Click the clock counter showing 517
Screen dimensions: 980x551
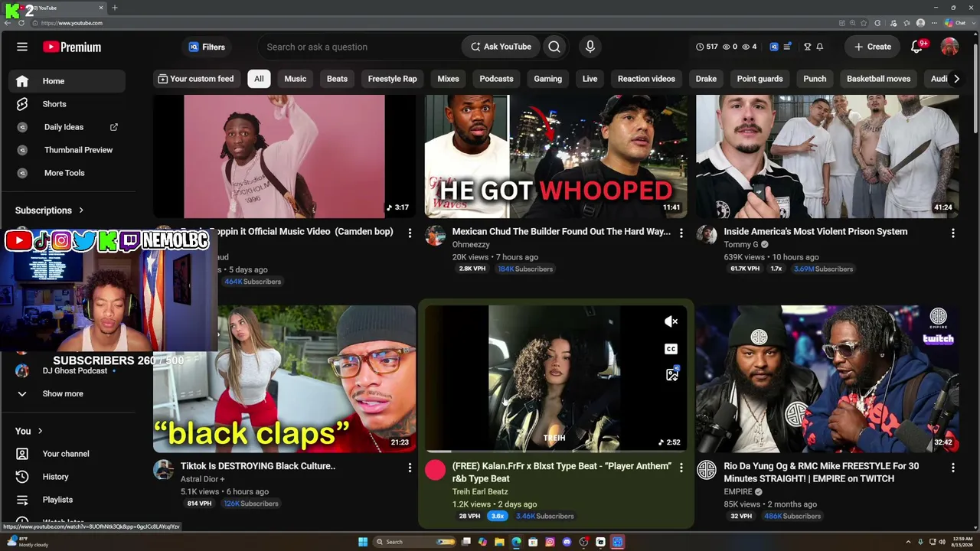[x=707, y=47]
